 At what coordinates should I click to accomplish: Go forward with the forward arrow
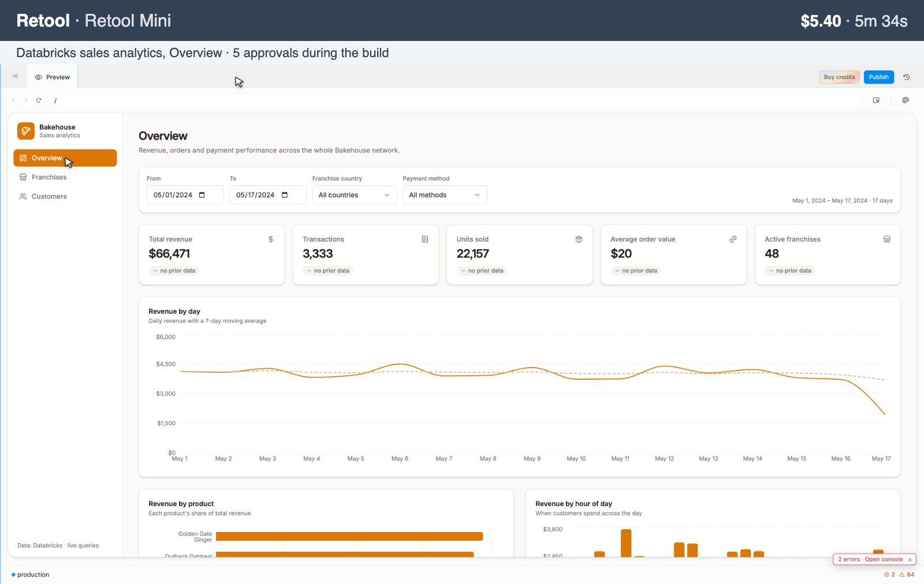26,100
